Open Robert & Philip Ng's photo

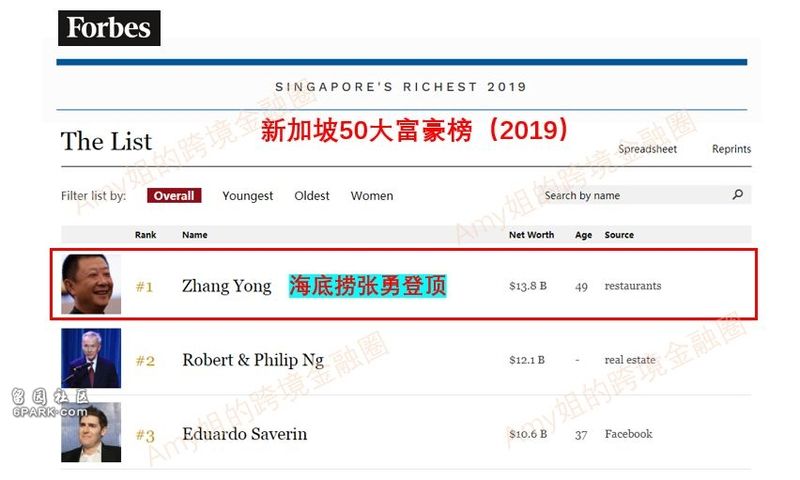[91, 358]
